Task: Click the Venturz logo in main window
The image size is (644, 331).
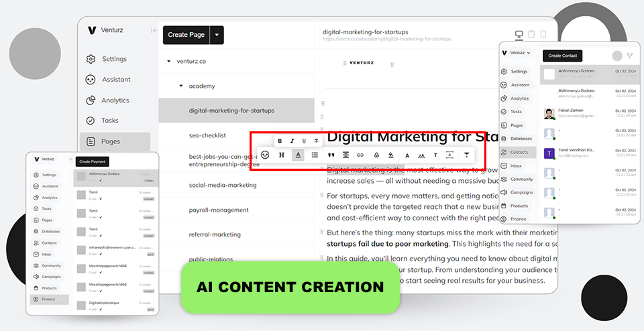Action: pyautogui.click(x=105, y=30)
